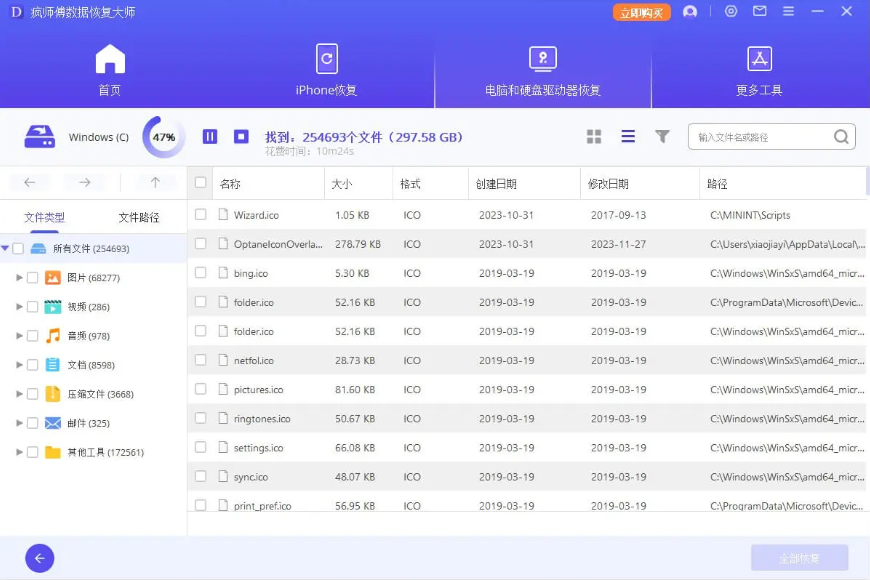
Task: Sort by 创建日期 column header
Action: point(496,184)
